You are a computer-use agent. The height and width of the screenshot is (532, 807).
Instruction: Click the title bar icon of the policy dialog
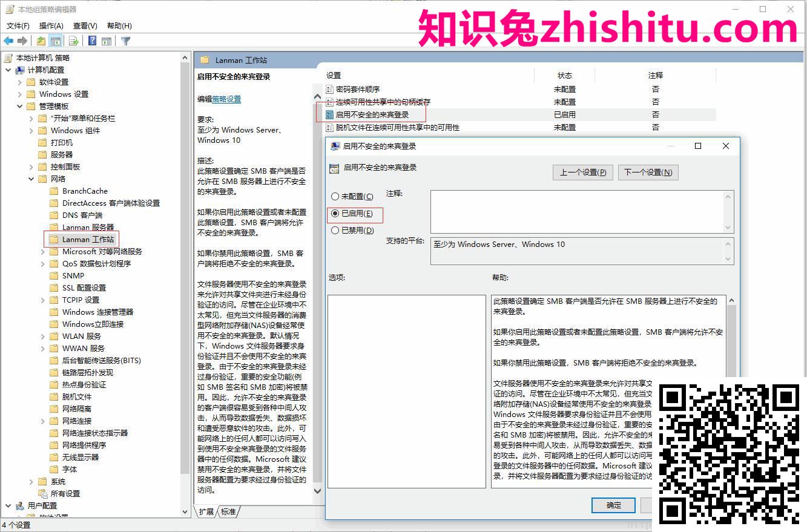point(335,146)
